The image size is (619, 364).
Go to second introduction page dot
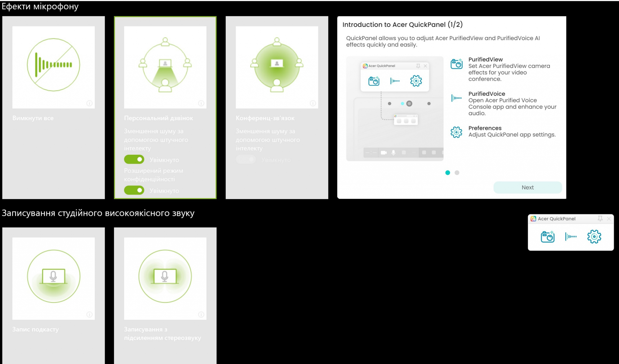[457, 173]
